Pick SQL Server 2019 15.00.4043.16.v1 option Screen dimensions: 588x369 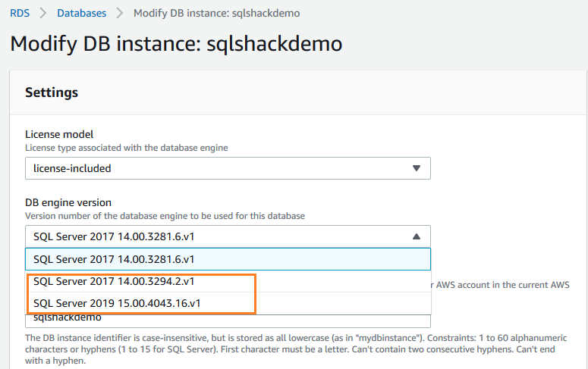pyautogui.click(x=117, y=303)
